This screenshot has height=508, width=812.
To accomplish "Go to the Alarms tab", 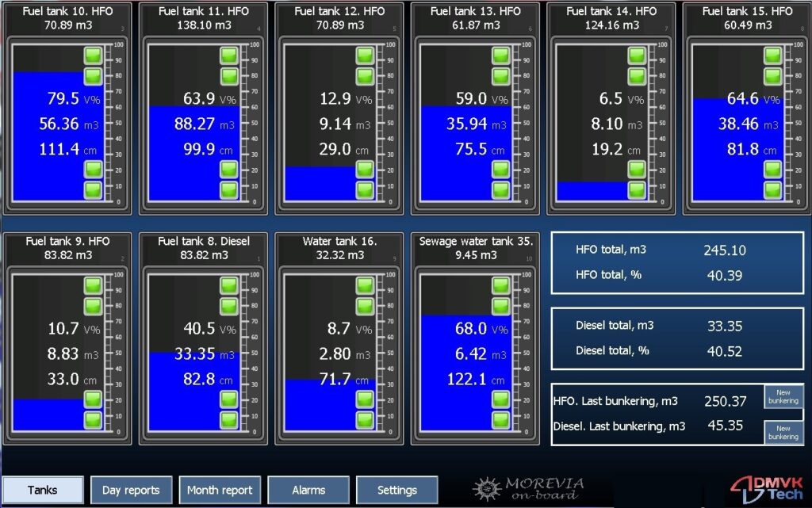I will point(308,490).
